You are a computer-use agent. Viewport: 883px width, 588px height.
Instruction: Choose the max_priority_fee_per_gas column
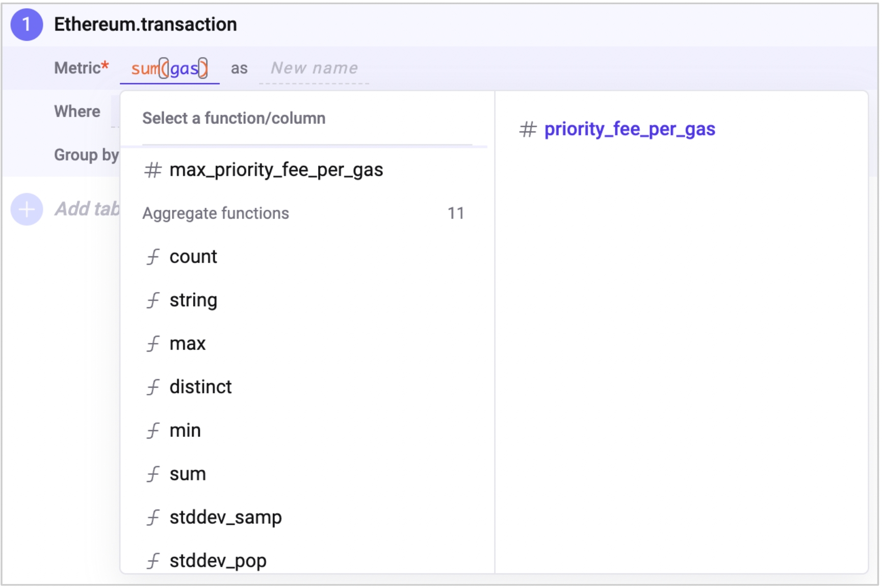pos(276,170)
